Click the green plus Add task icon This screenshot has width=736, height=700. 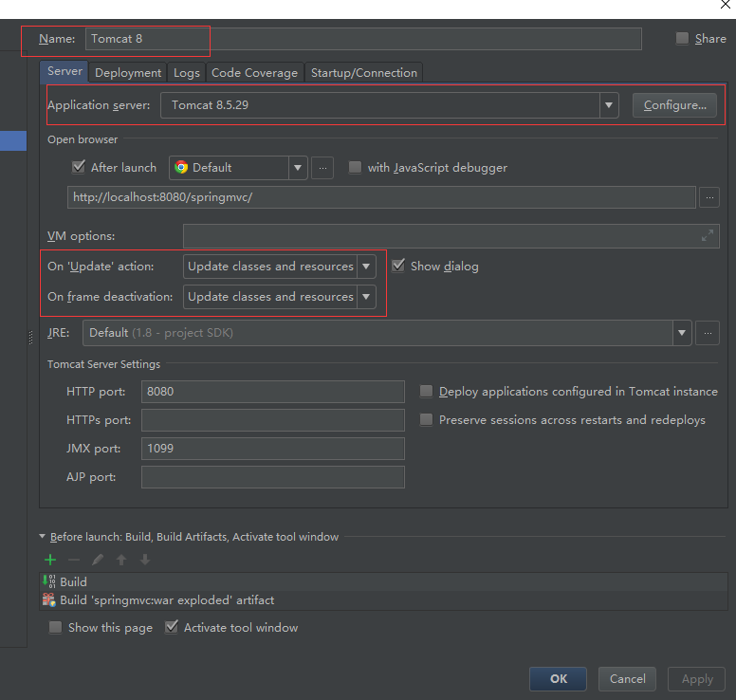pyautogui.click(x=50, y=560)
